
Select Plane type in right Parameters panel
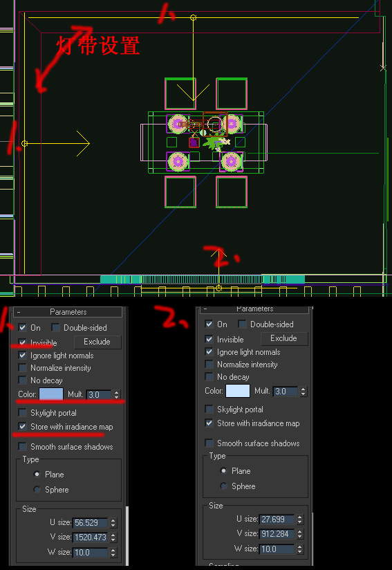coord(224,471)
